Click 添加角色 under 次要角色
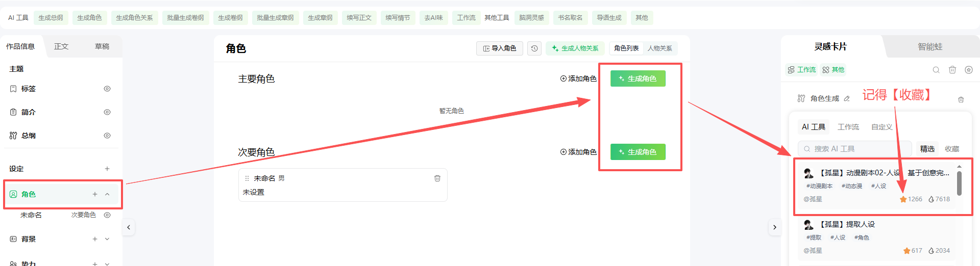The height and width of the screenshot is (266, 980). tap(578, 152)
